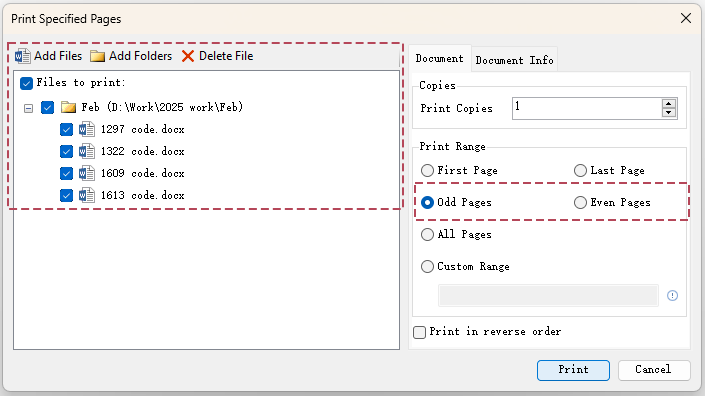Select 'Feb (D:\Work\2025 work\Feb)' folder row text
This screenshot has height=396, width=705.
point(162,107)
